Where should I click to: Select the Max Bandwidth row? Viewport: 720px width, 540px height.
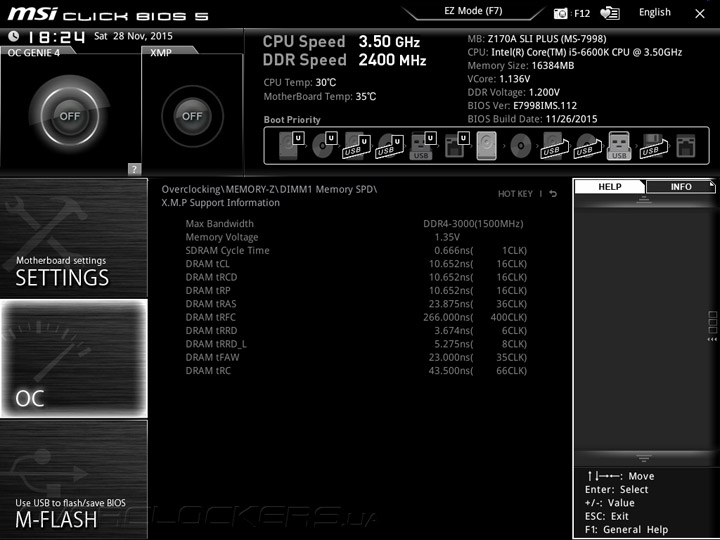(356, 224)
